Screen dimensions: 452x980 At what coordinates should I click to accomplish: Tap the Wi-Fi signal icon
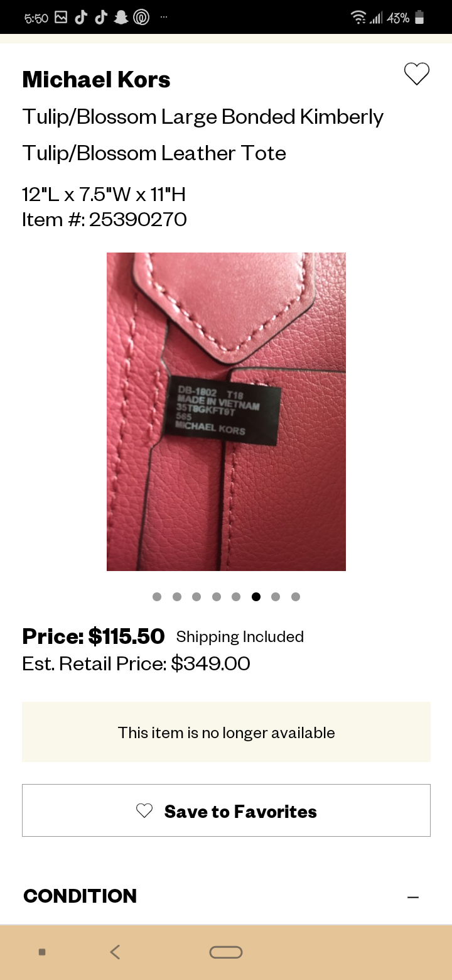tap(358, 18)
